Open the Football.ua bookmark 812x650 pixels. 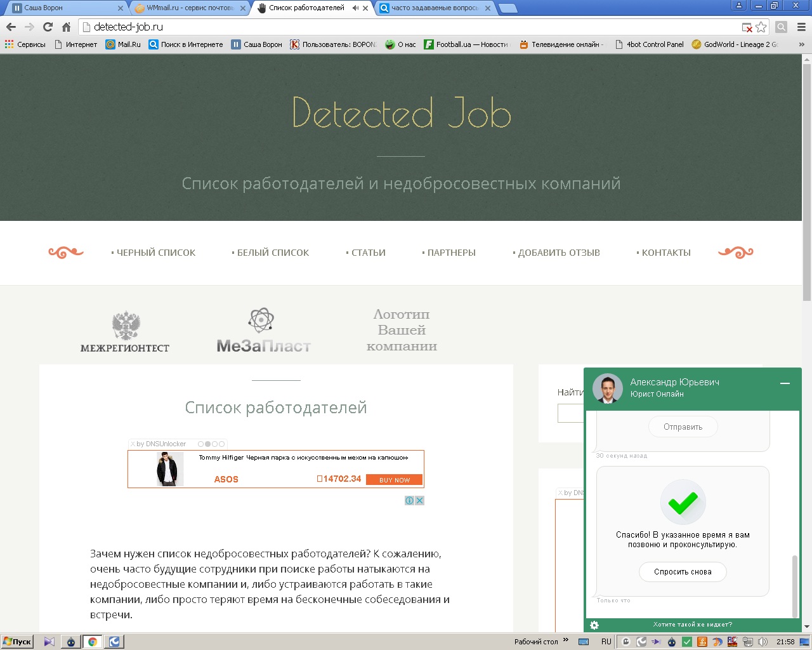pos(466,44)
